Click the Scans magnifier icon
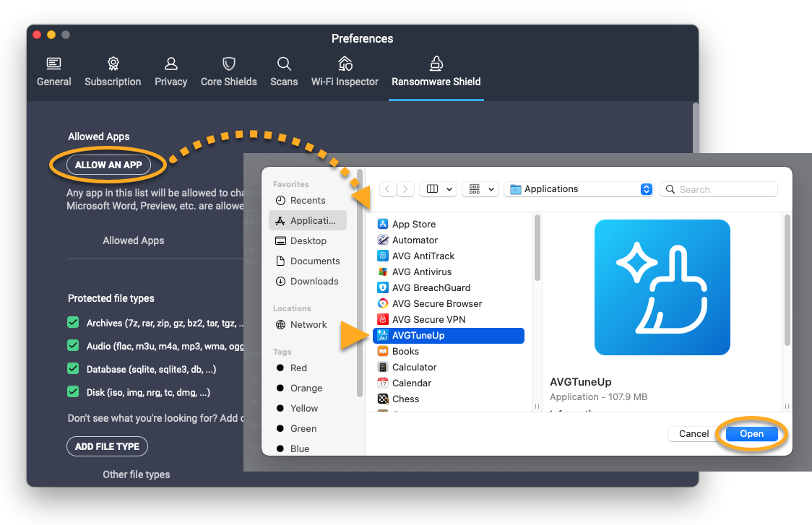 [284, 64]
